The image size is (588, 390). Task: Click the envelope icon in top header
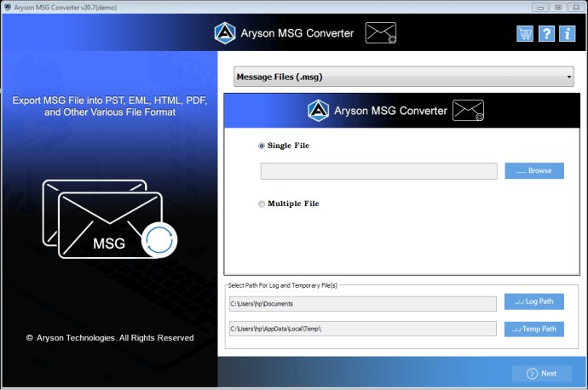coord(381,33)
